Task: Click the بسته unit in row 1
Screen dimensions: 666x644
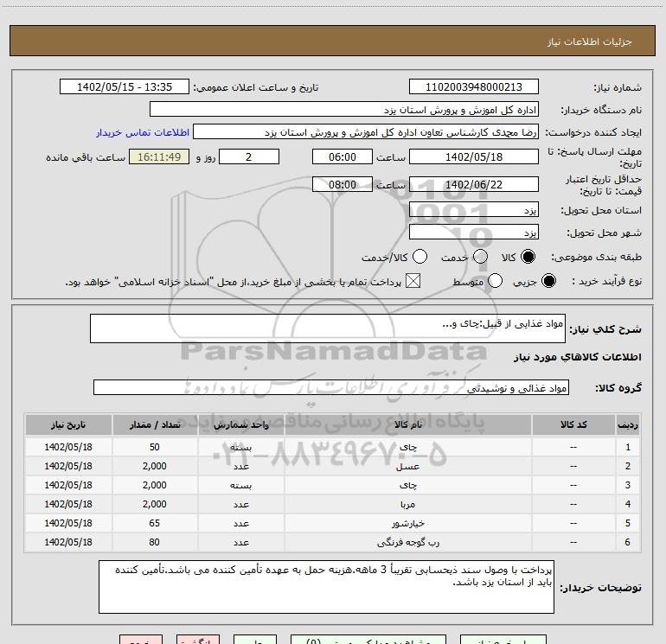Action: click(240, 447)
